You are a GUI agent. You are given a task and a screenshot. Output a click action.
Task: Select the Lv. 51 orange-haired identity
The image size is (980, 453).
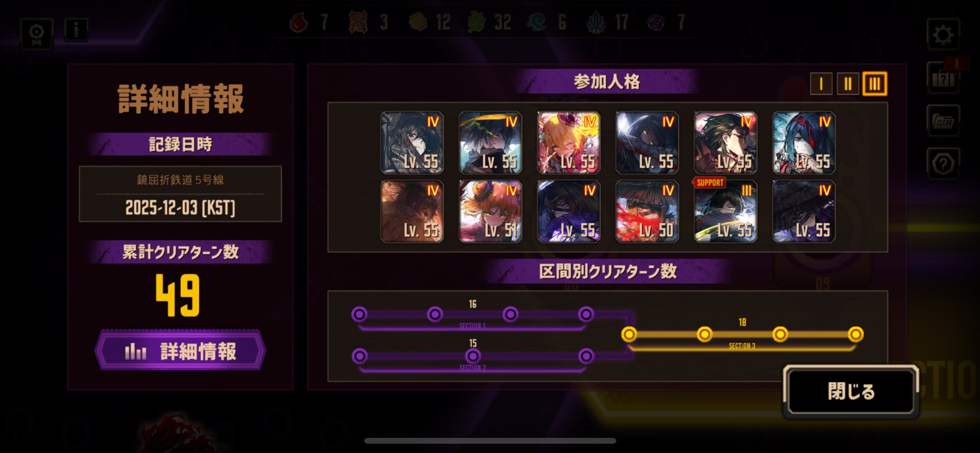click(490, 211)
